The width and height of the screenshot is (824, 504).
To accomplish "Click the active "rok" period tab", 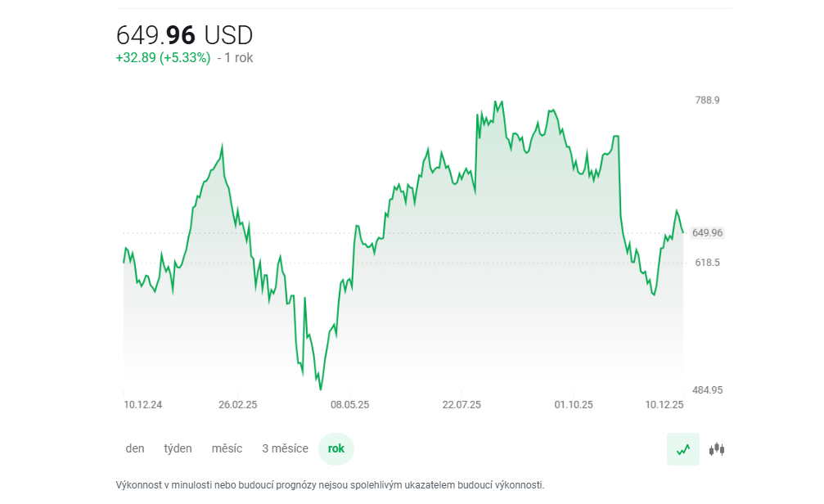I will pyautogui.click(x=336, y=448).
